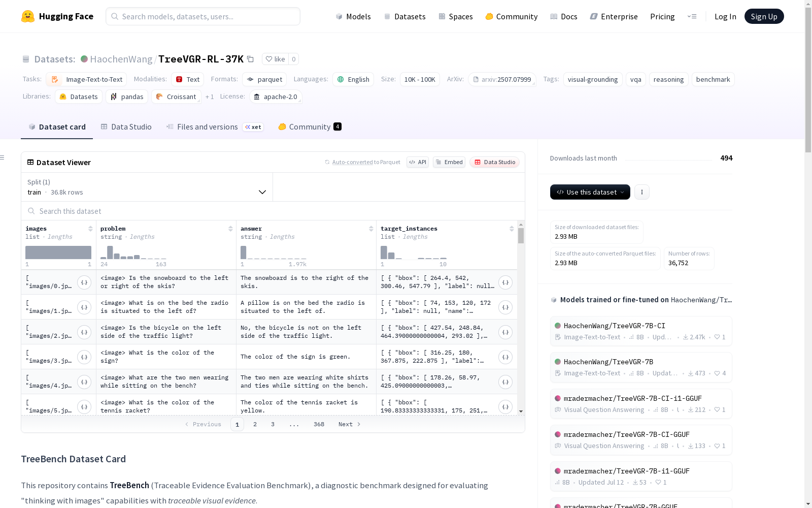Jump to page 2 of the dataset
812x508 pixels.
pos(255,424)
